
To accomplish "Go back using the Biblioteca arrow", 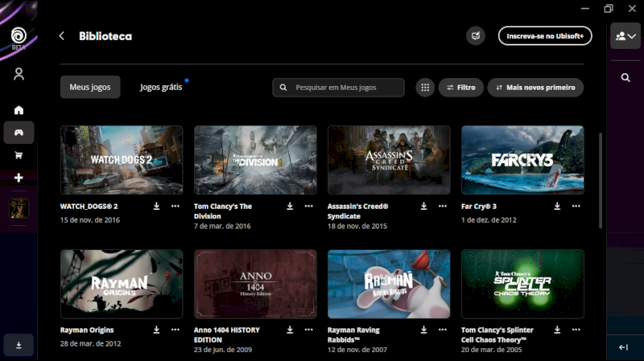I will (62, 36).
